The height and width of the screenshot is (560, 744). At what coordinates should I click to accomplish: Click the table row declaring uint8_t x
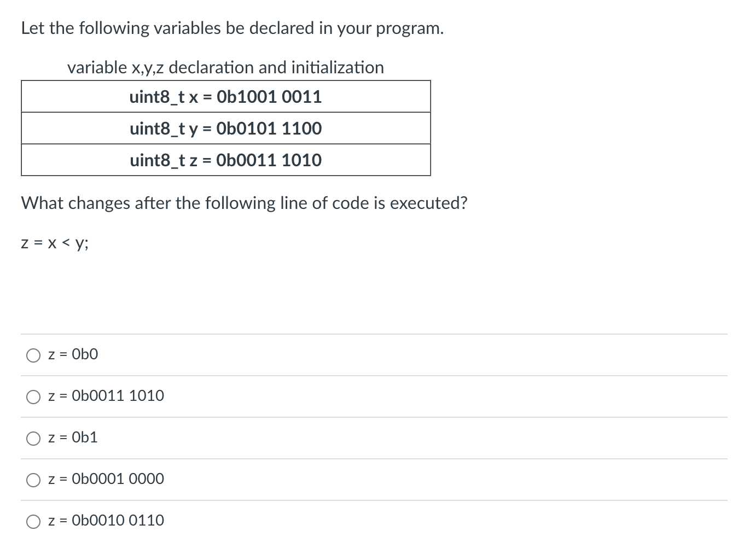point(225,97)
